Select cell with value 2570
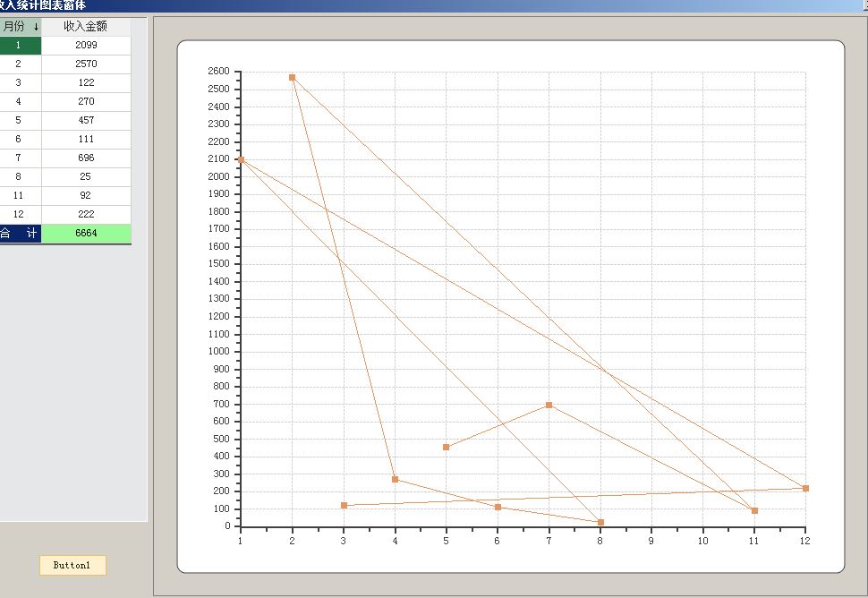 pyautogui.click(x=87, y=64)
